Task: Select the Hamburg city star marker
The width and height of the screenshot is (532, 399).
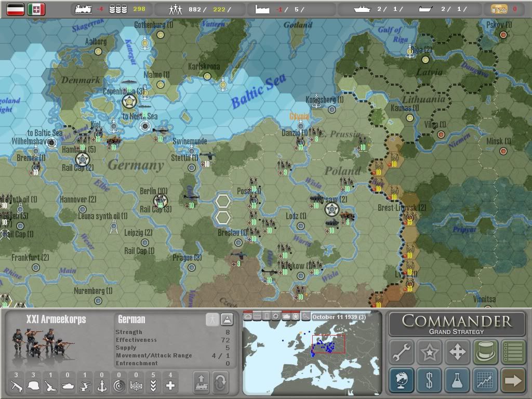Action: pyautogui.click(x=83, y=159)
